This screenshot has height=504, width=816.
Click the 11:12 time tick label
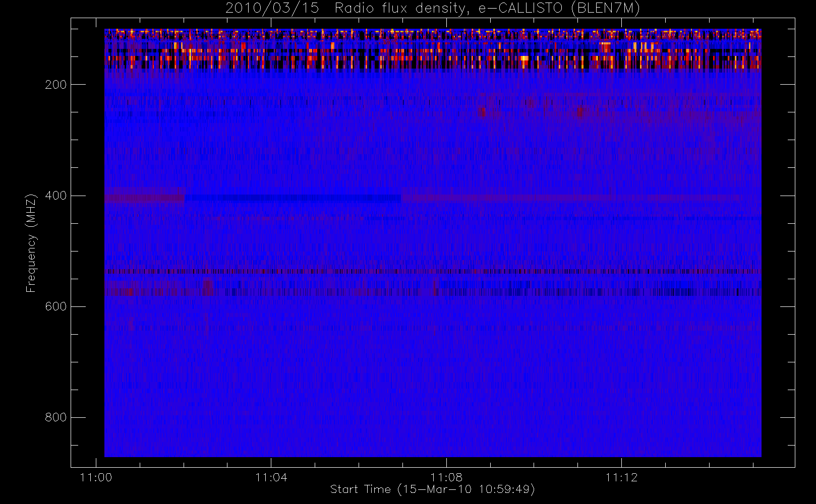point(621,477)
